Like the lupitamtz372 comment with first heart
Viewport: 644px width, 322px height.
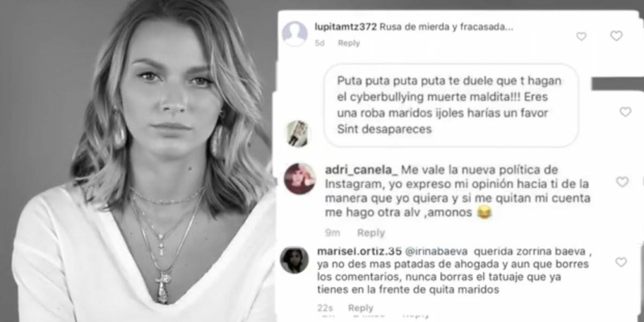tap(581, 36)
